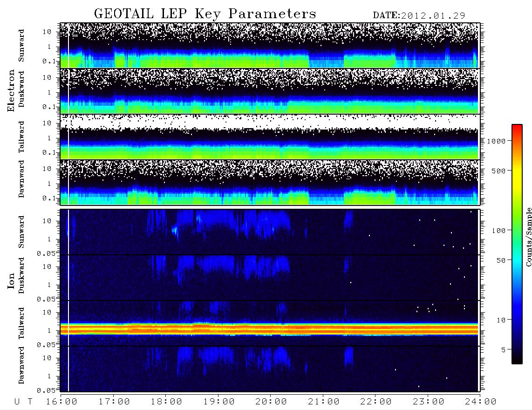Click the Ion 'Duskward' axis label
This screenshot has width=532, height=410.
click(21, 275)
